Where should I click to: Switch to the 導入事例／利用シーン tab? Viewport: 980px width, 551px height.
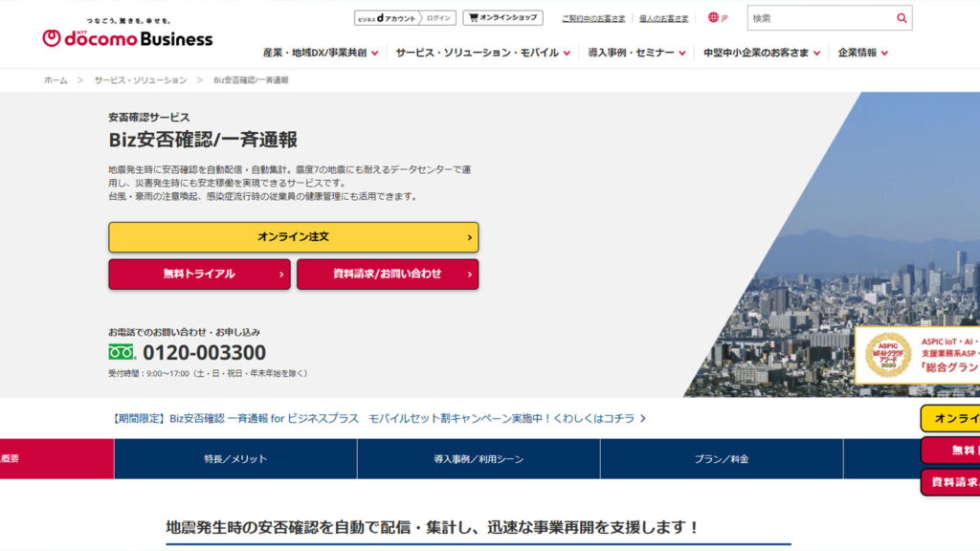[479, 458]
